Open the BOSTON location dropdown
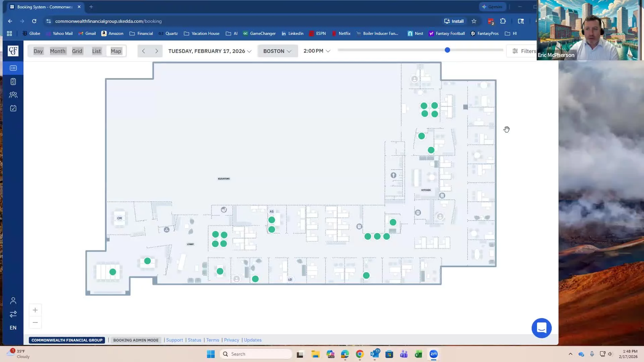 [277, 51]
